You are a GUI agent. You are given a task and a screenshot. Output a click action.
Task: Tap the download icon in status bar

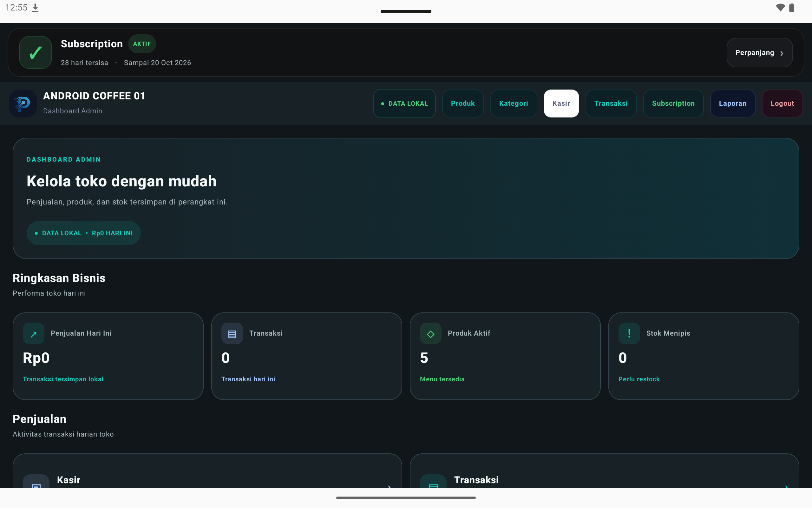click(35, 8)
